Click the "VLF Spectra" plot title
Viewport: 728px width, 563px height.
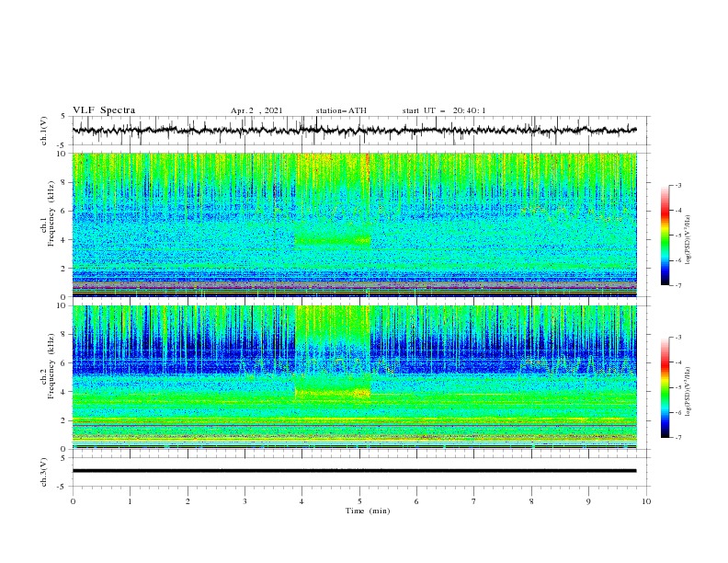[x=104, y=110]
